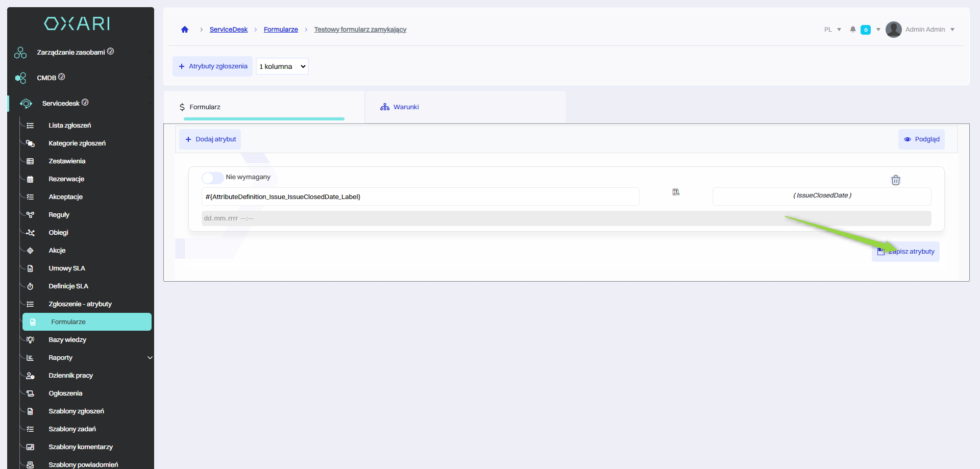Viewport: 980px width, 469px height.
Task: Click the attribute label text field
Action: (x=420, y=197)
